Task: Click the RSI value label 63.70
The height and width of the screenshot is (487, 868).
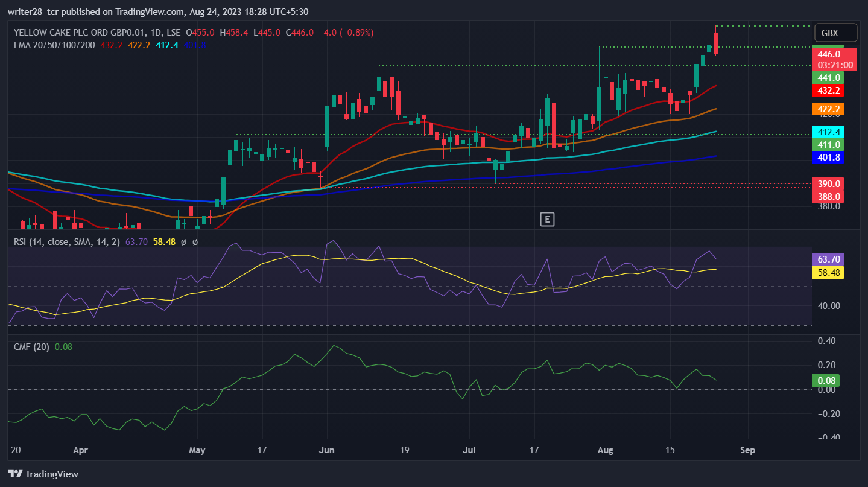Action: click(x=828, y=259)
